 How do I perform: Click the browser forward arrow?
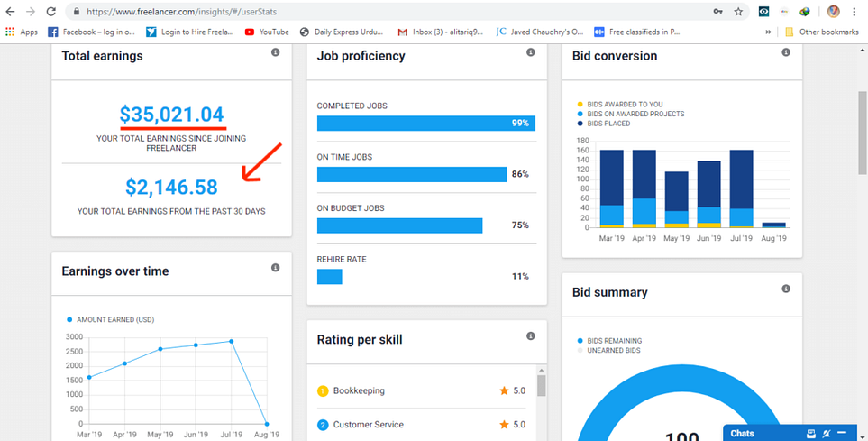(x=31, y=12)
